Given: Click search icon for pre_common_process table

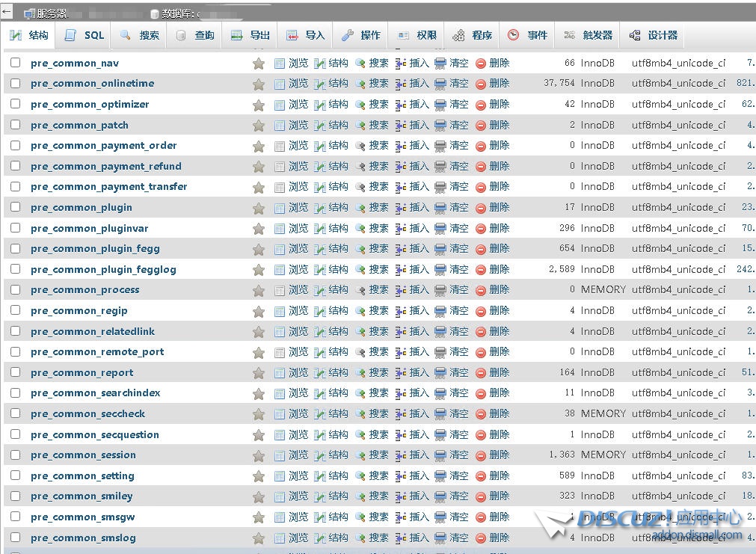Looking at the screenshot, I should coord(360,290).
